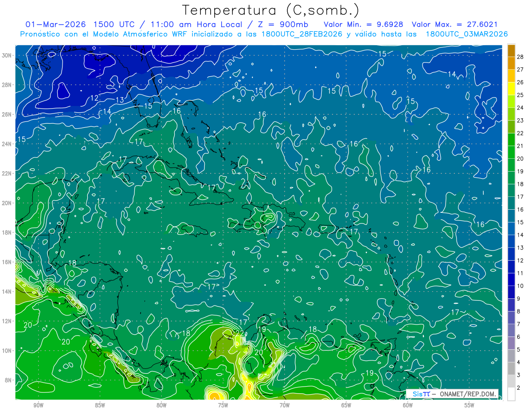Screen dimensions: 532x411
Task: Select the "Valor Min. = 9.6928" readout
Action: coord(363,24)
